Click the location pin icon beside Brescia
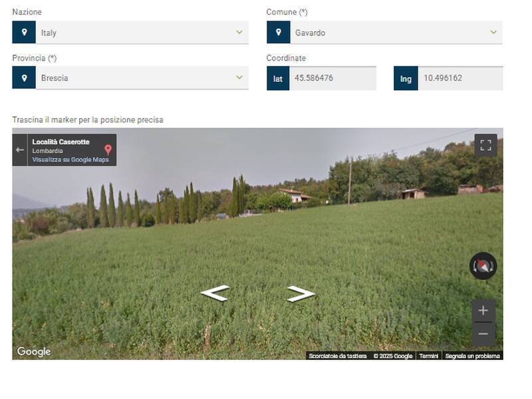This screenshot has height=399, width=532. tap(24, 78)
